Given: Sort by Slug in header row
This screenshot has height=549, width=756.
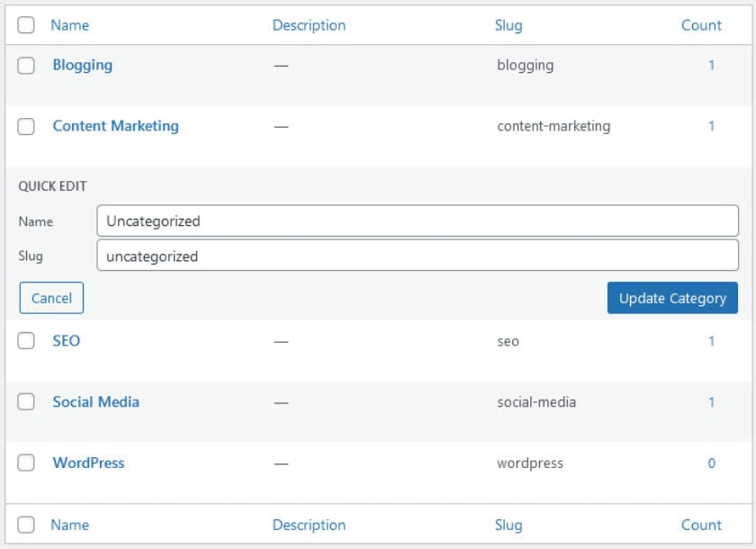Looking at the screenshot, I should pyautogui.click(x=508, y=25).
